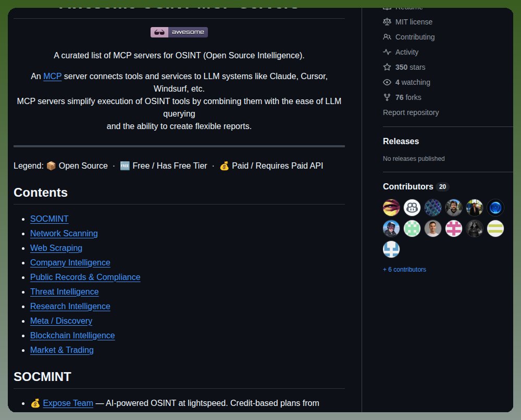Click Report repository

click(411, 112)
